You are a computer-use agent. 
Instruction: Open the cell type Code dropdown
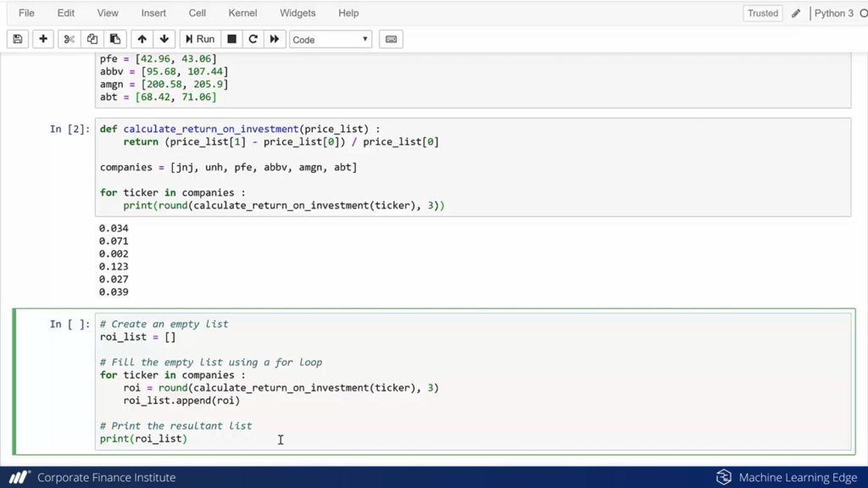331,40
